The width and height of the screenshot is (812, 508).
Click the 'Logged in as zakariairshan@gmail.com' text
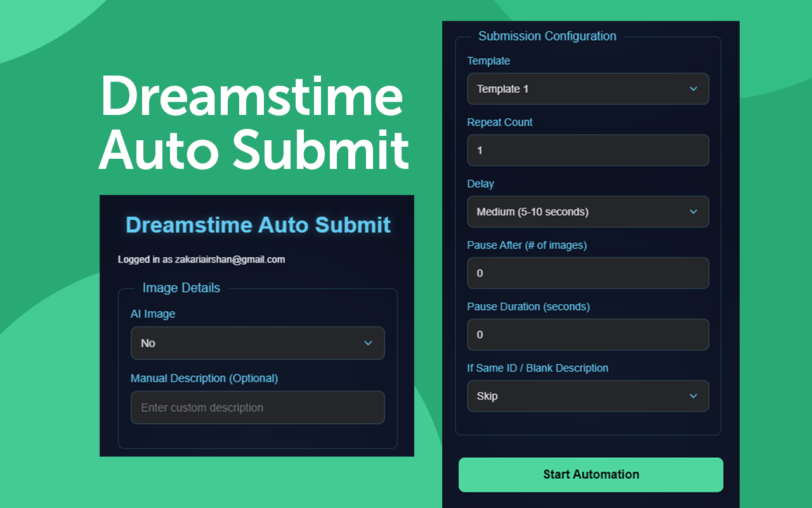coord(201,259)
